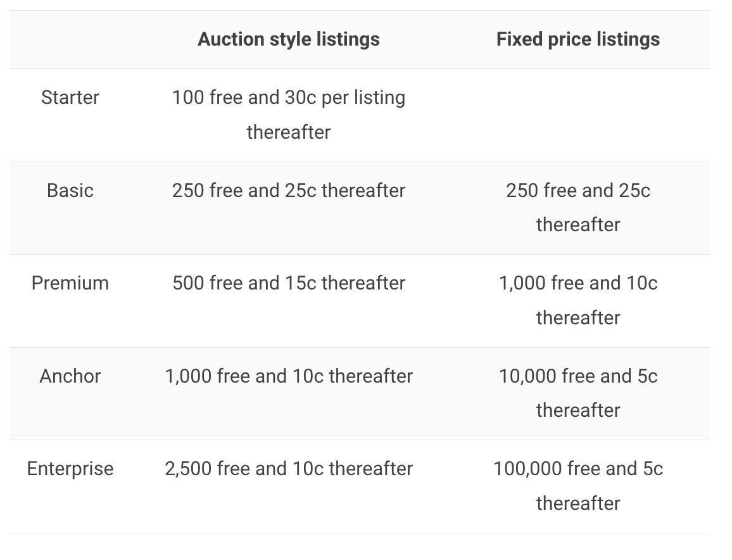The height and width of the screenshot is (560, 732).
Task: Select the Anchor row label
Action: [70, 376]
